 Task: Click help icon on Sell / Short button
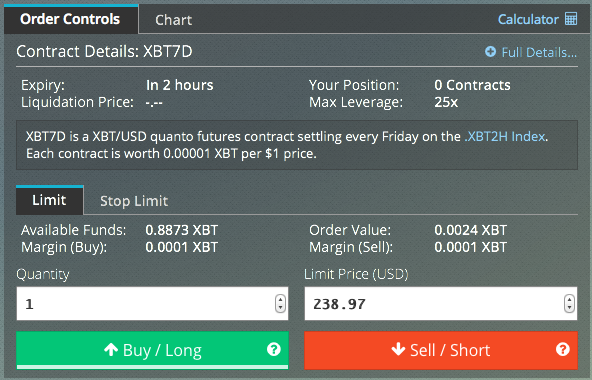click(563, 349)
